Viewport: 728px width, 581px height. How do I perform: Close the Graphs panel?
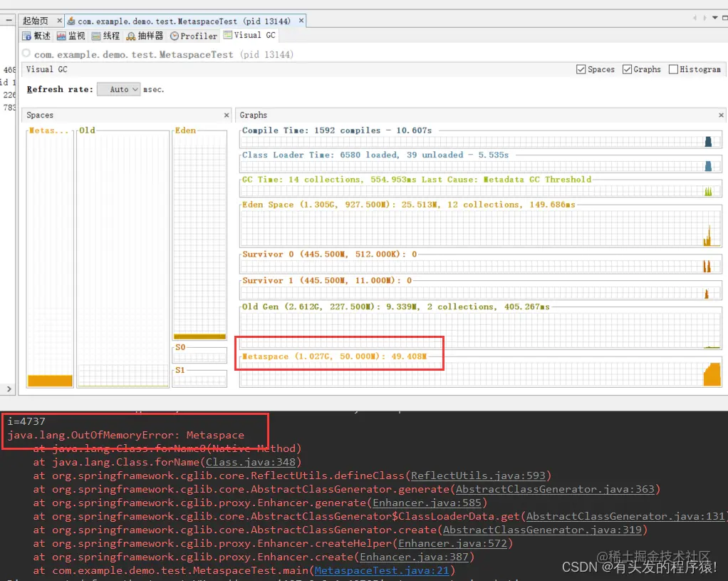pyautogui.click(x=721, y=115)
